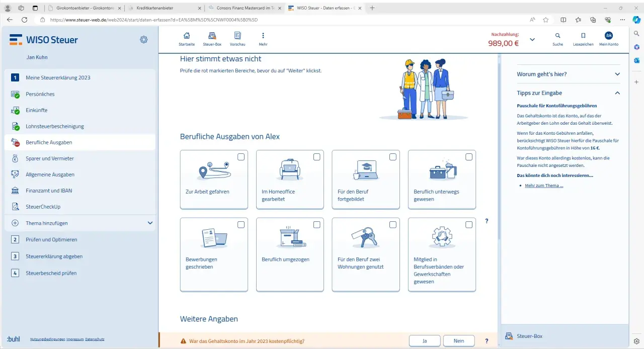644x349 pixels.
Task: Open the Vorschau preview icon
Action: click(237, 36)
